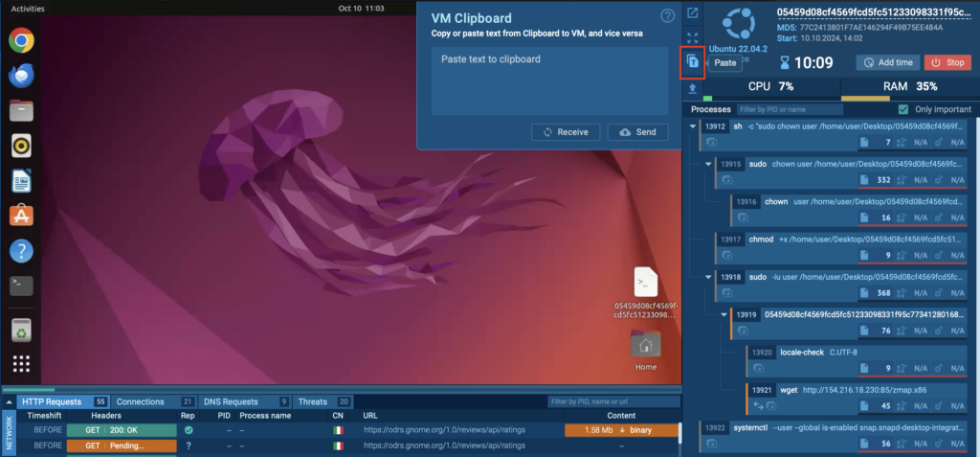The width and height of the screenshot is (980, 457).
Task: Open the Activities menu
Action: (28, 8)
